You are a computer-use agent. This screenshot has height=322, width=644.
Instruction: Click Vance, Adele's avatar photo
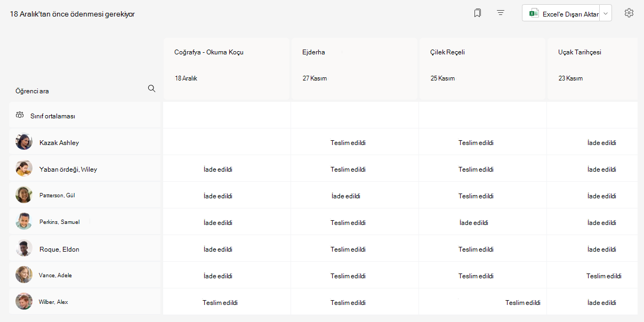pos(24,275)
